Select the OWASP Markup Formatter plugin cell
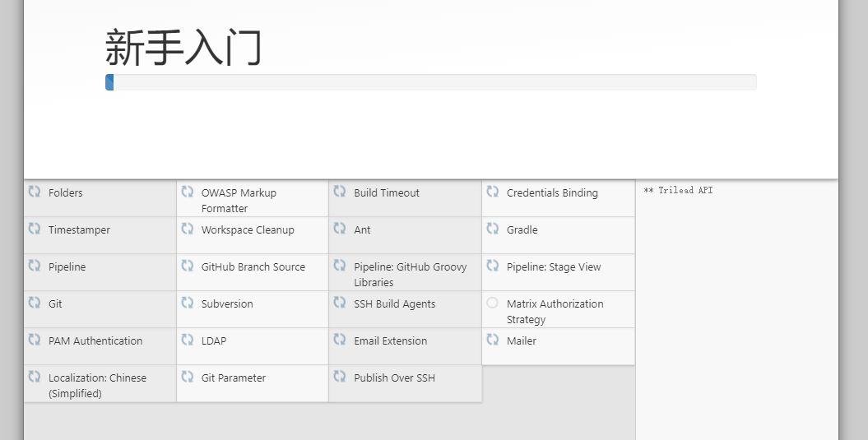This screenshot has width=868, height=440. 252,200
